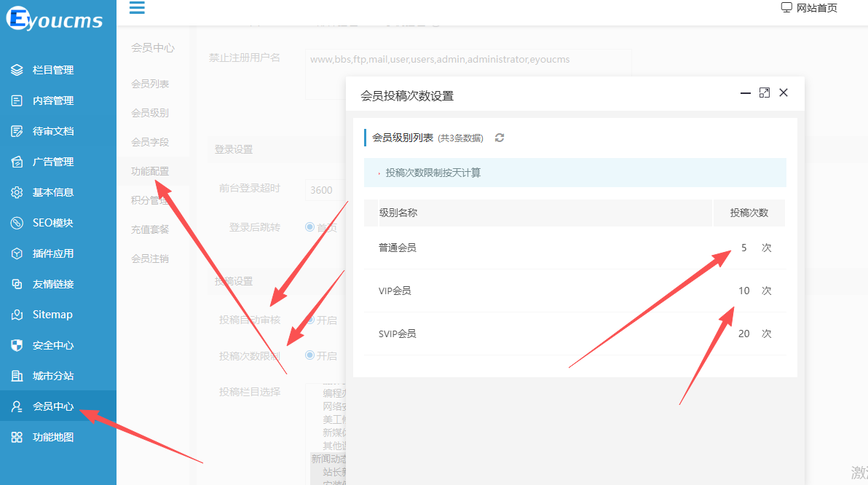Collapse sidebar with hamburger icon
Image resolution: width=868 pixels, height=485 pixels.
click(137, 9)
